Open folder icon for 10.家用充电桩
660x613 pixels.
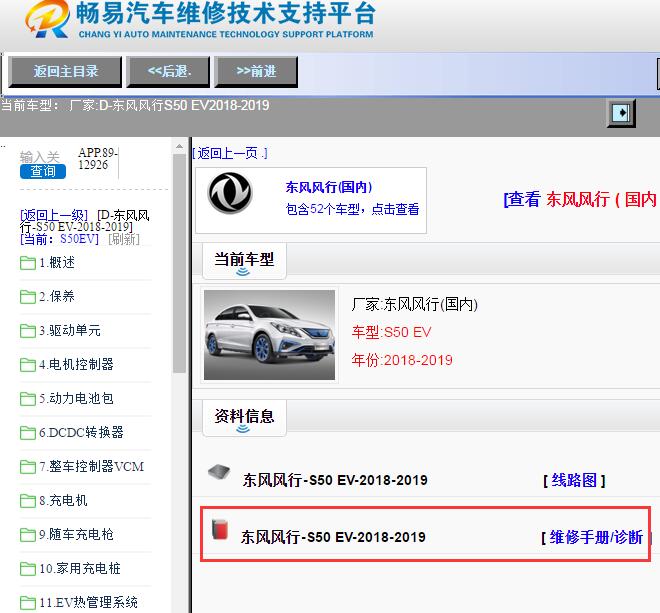(x=28, y=569)
